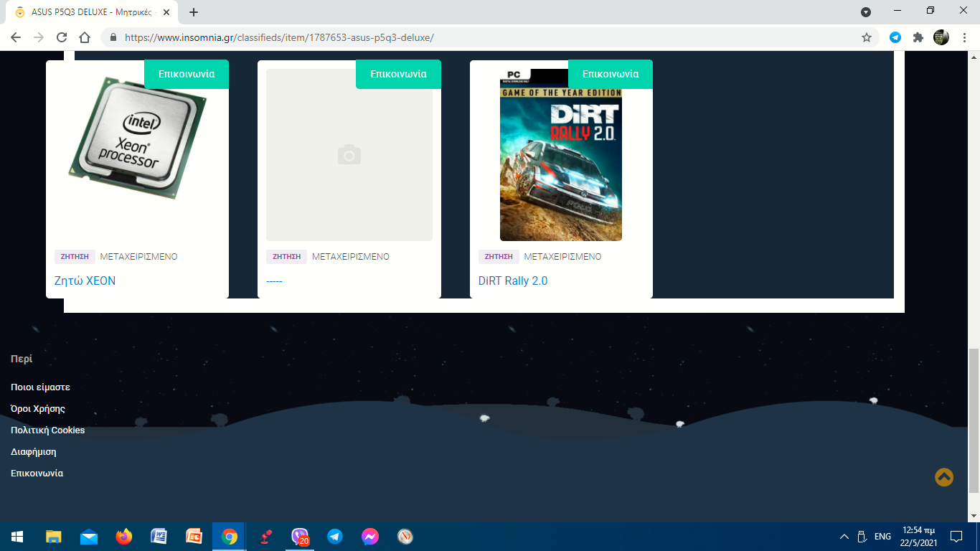This screenshot has width=980, height=551.
Task: Click the back-to-top arrow button
Action: 944,477
